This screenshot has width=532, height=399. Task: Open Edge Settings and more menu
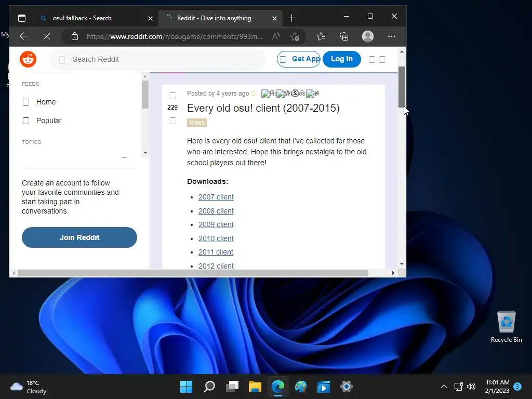392,36
